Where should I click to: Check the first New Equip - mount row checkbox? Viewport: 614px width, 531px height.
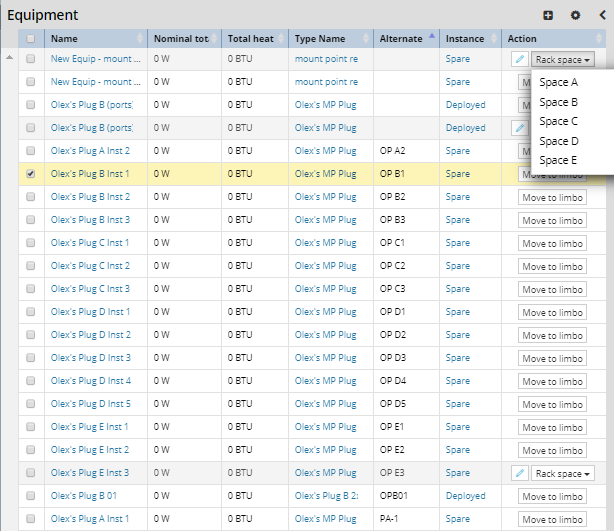31,59
